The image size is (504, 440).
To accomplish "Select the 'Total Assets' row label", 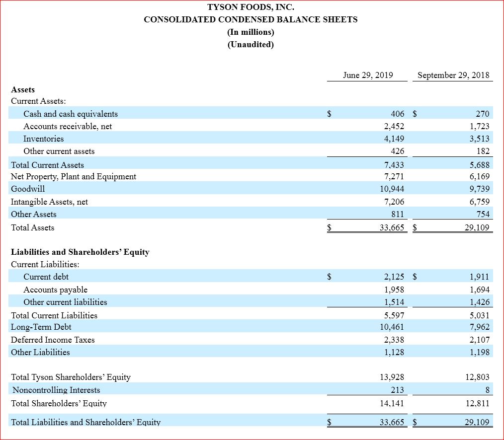I will 32,228.
